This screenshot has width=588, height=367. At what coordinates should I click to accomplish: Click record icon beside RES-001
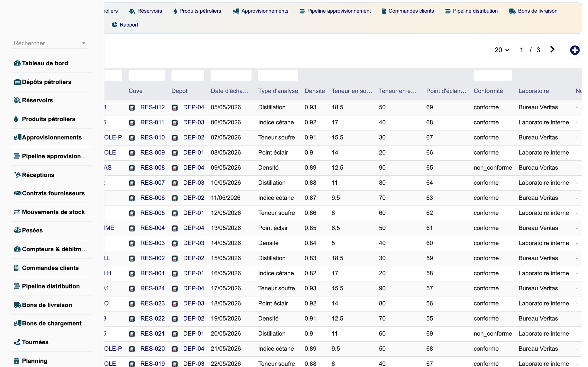[x=132, y=273]
